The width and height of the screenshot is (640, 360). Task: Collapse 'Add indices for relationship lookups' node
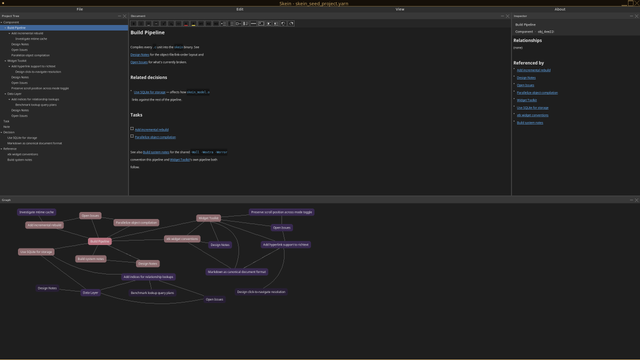[9, 99]
